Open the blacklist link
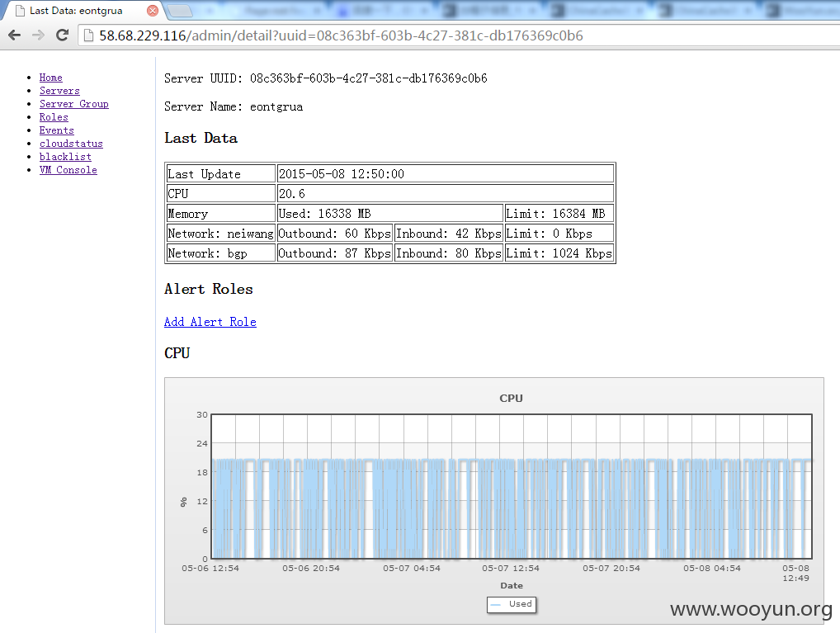840x633 pixels. point(65,157)
